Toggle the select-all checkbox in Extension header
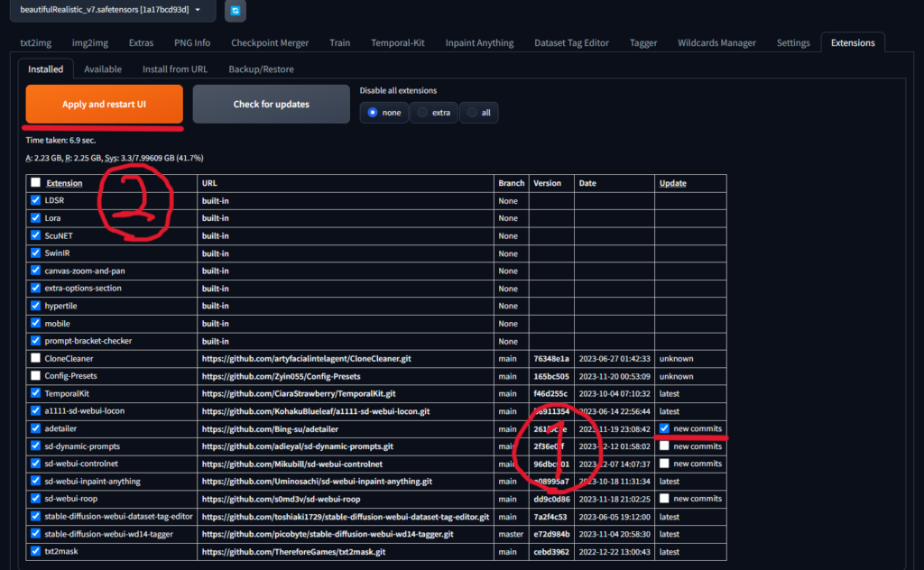Screen dimensions: 924x570 coord(36,182)
